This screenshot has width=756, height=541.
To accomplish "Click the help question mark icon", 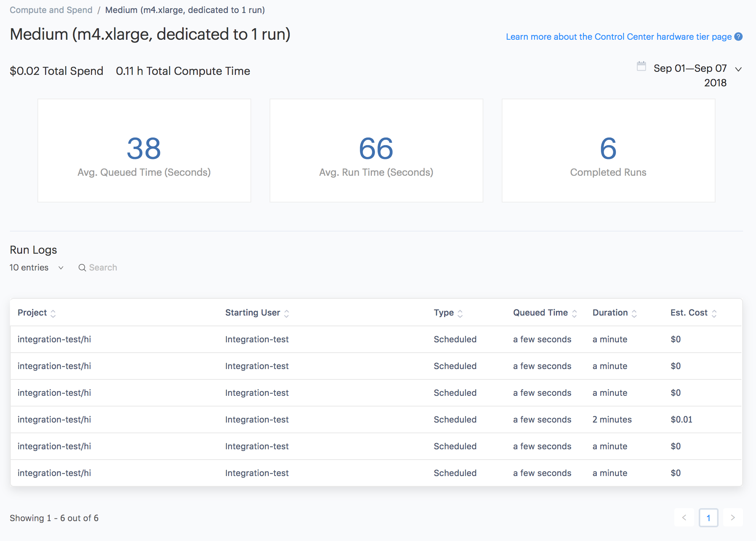I will (738, 37).
